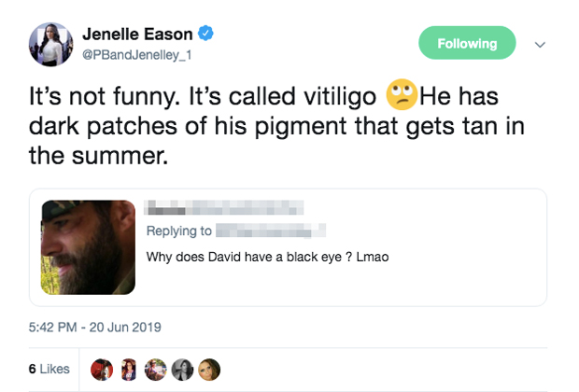This screenshot has height=392, width=579.
Task: Click the @PBandJenelley_1 handle
Action: click(x=141, y=55)
